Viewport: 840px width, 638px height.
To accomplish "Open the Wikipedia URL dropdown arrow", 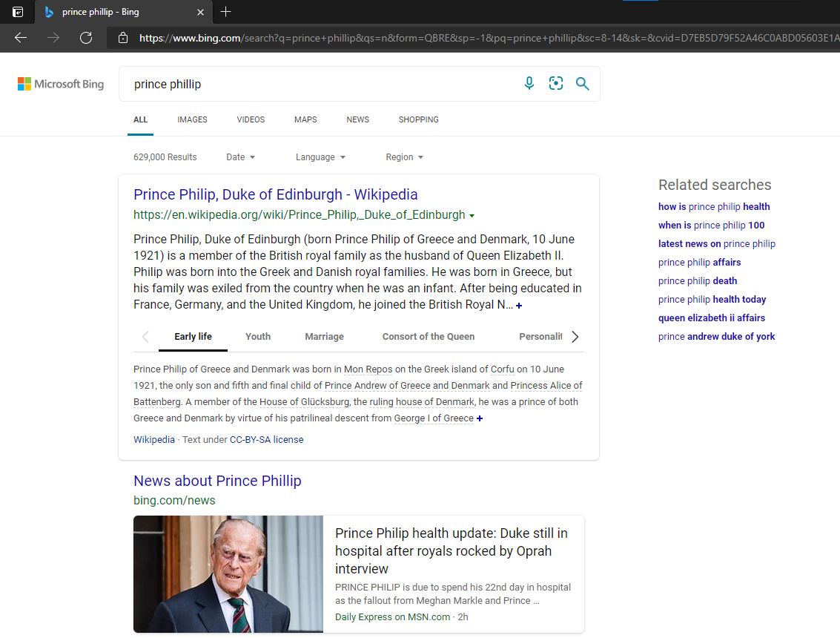I will point(472,216).
